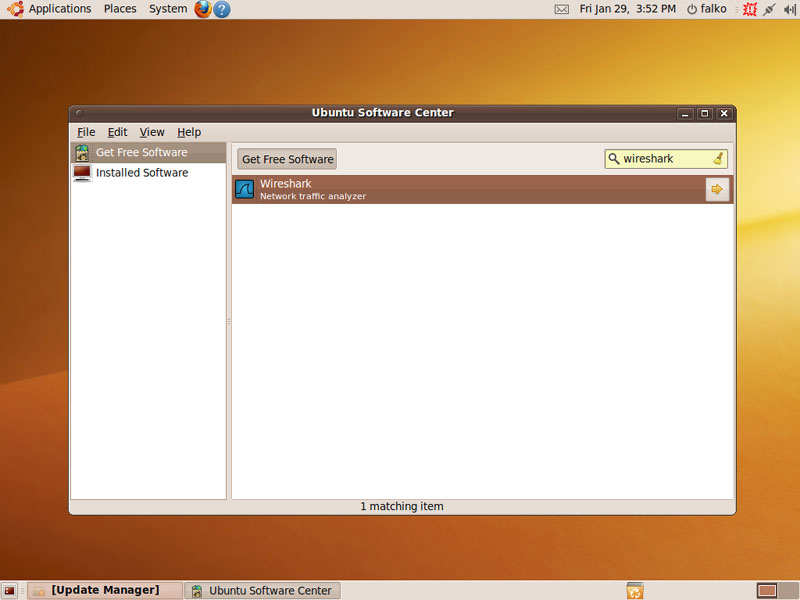Open the Help icon in the top panel
Viewport: 800px width, 600px height.
pyautogui.click(x=222, y=9)
